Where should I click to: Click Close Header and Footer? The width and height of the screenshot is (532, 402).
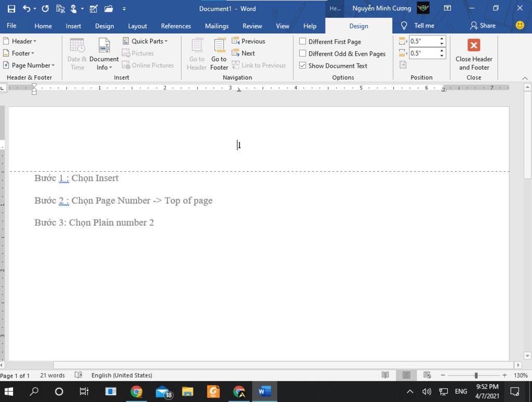(x=474, y=54)
